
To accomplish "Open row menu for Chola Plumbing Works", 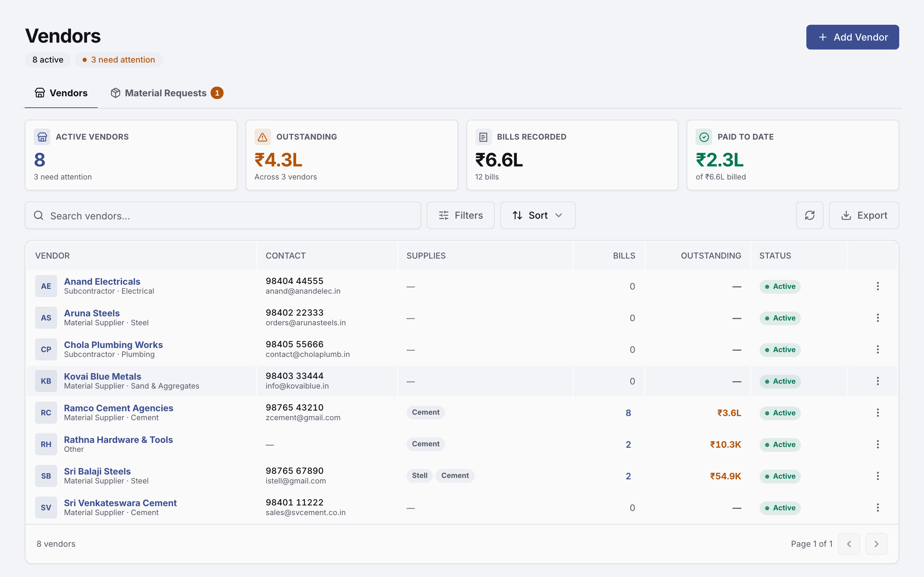I will (x=878, y=350).
